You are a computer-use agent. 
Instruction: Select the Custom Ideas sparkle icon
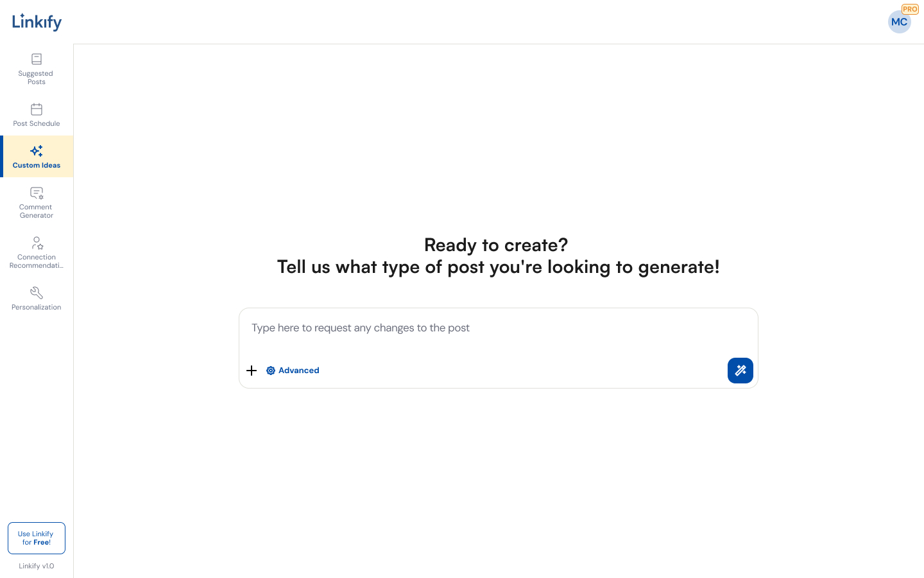pos(37,151)
